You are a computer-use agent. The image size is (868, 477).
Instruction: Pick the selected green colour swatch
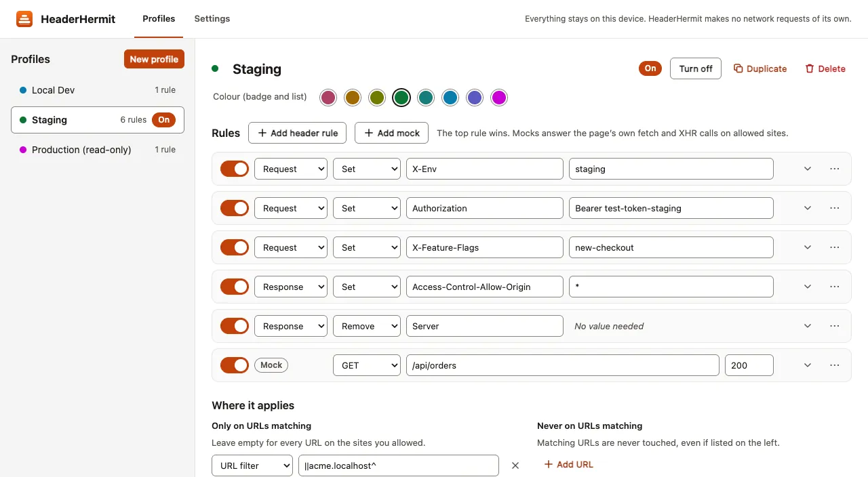click(x=401, y=98)
